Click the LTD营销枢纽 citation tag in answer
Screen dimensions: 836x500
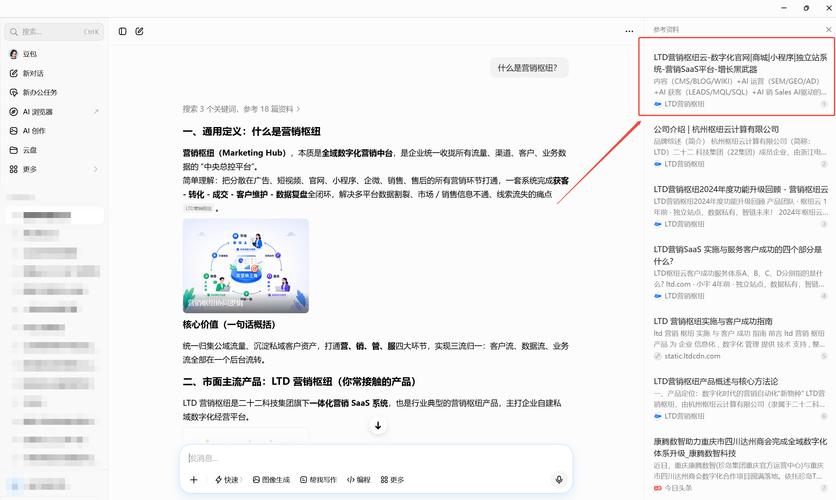coord(199,208)
